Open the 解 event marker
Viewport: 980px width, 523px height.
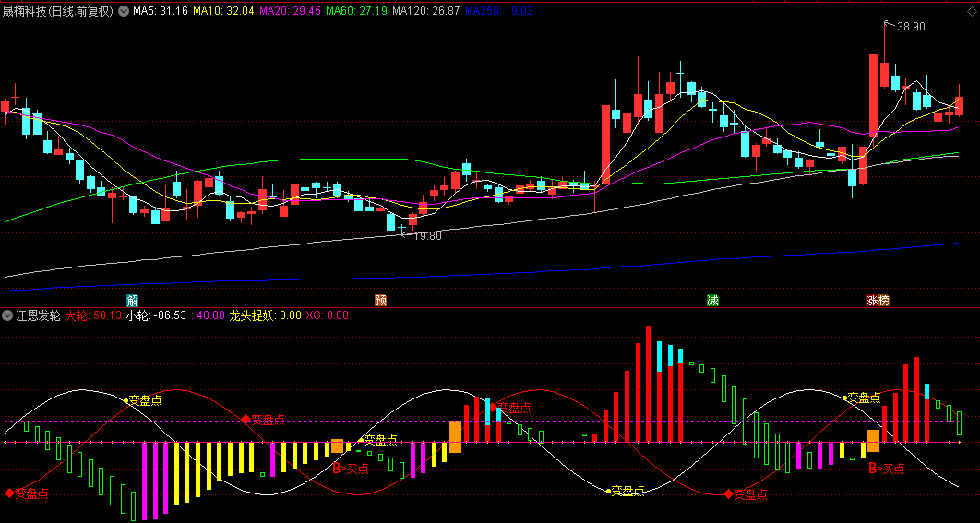click(132, 300)
